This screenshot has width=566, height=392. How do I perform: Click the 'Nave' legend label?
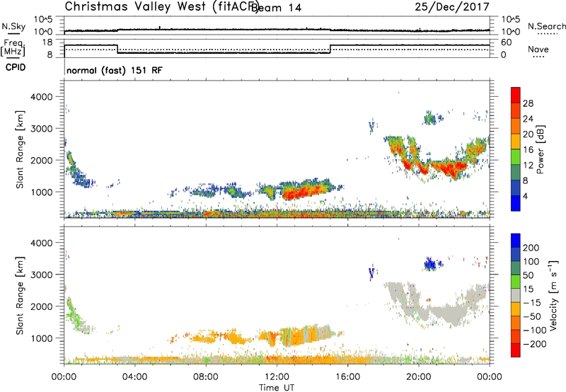538,49
